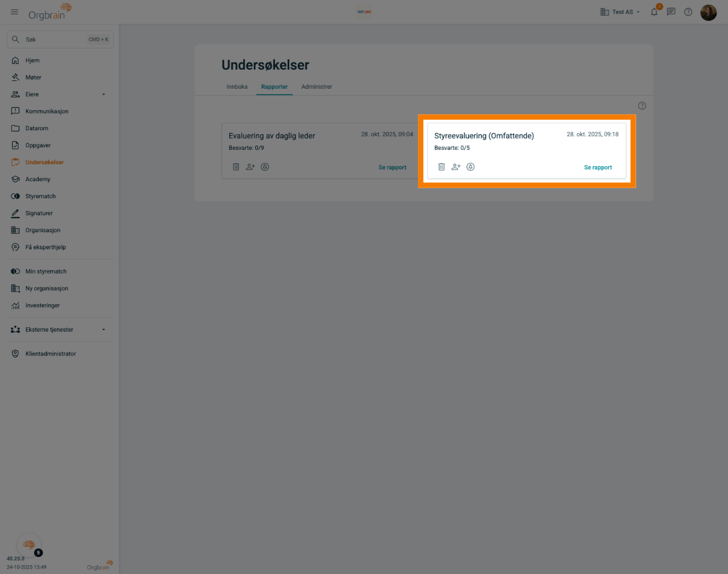This screenshot has height=574, width=728.
Task: Click the Eksterne tjenester icon
Action: coord(15,330)
